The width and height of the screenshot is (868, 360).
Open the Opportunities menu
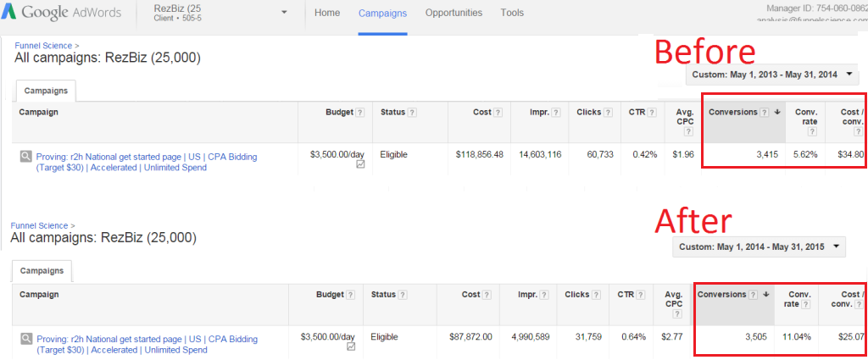[x=454, y=13]
